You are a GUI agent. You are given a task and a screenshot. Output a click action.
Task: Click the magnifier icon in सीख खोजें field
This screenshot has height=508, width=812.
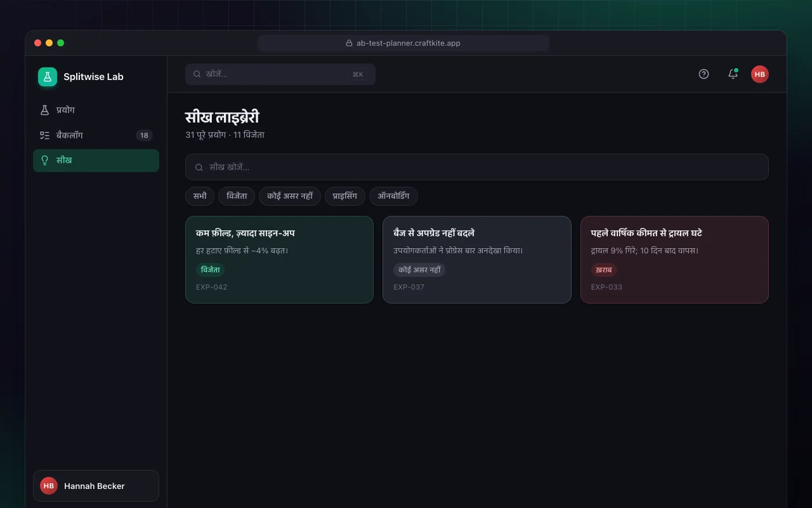[199, 168]
